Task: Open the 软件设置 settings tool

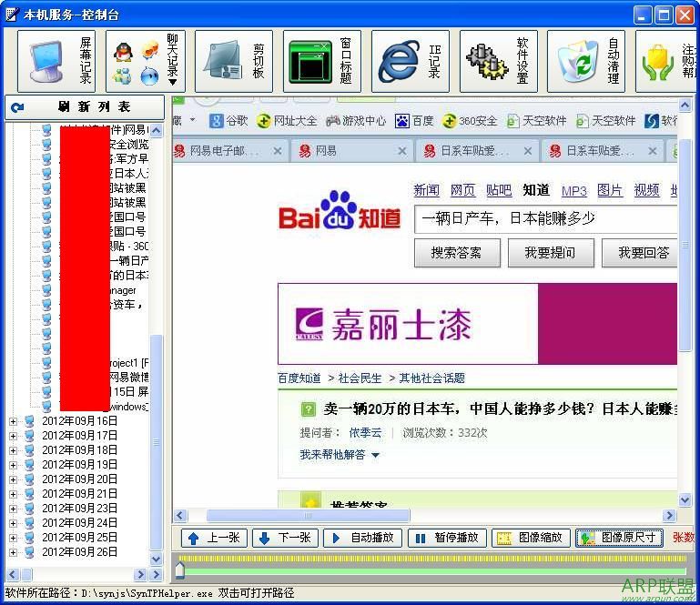Action: 498,62
